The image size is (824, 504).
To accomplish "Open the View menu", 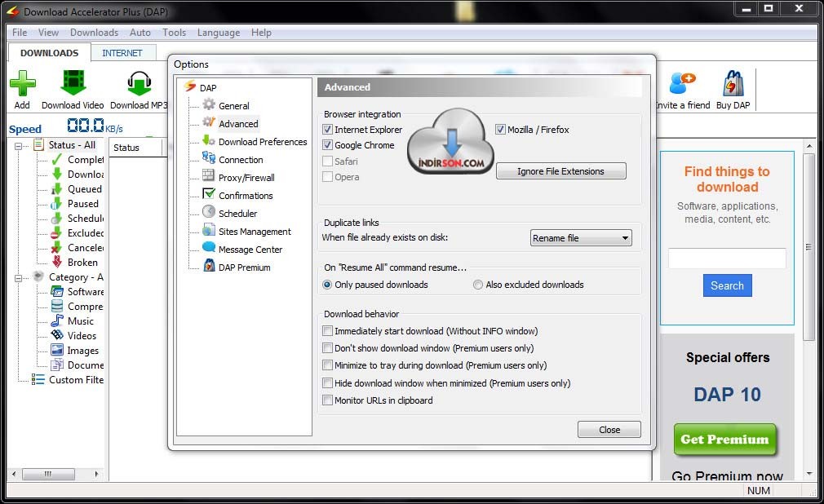I will click(48, 33).
